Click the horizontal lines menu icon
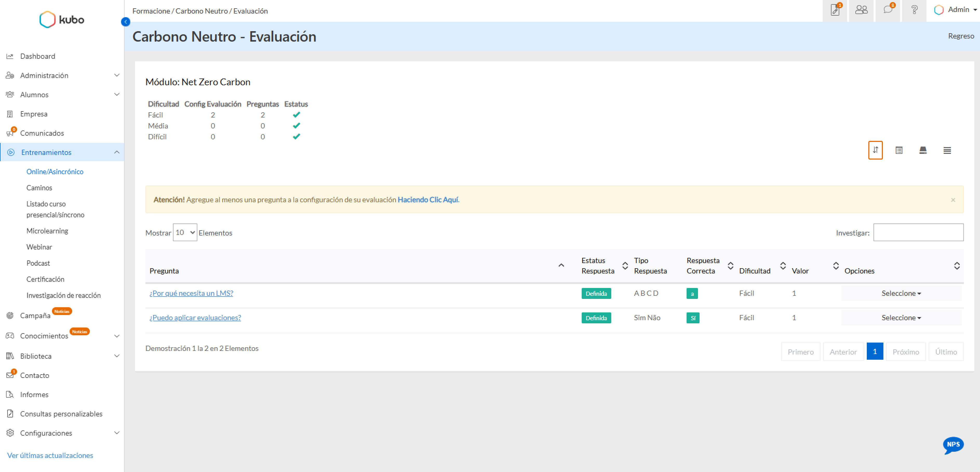980x472 pixels. click(x=947, y=150)
